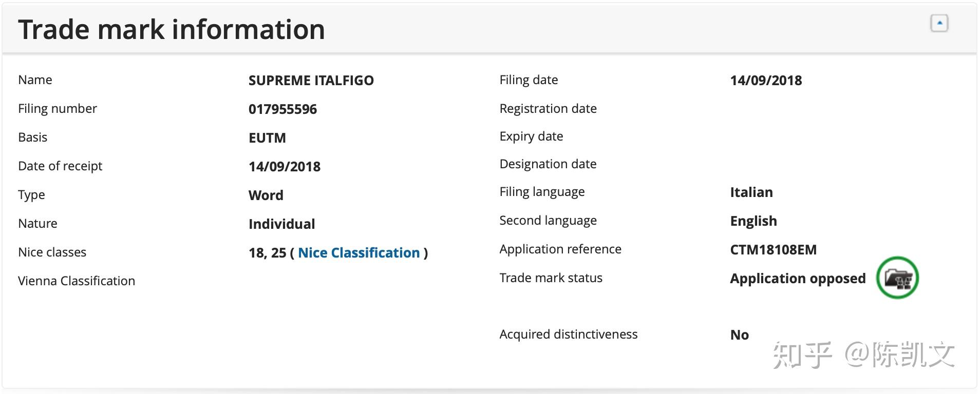The height and width of the screenshot is (394, 980).
Task: Click the Italian filing language value
Action: [751, 192]
